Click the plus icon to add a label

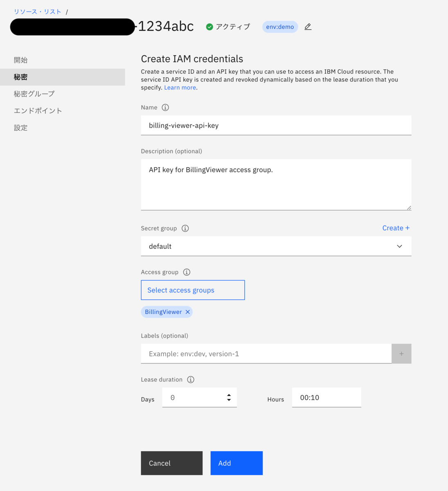pos(401,354)
